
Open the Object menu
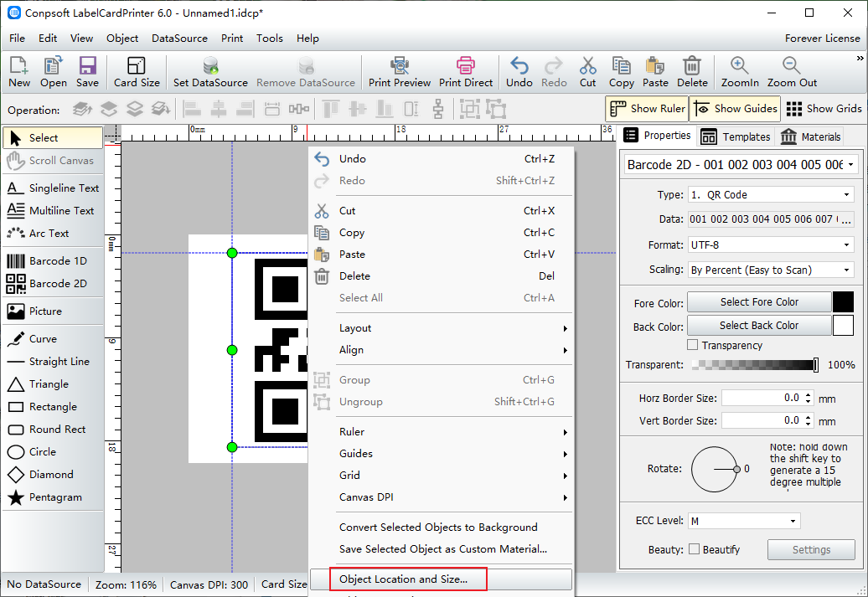[x=122, y=39]
